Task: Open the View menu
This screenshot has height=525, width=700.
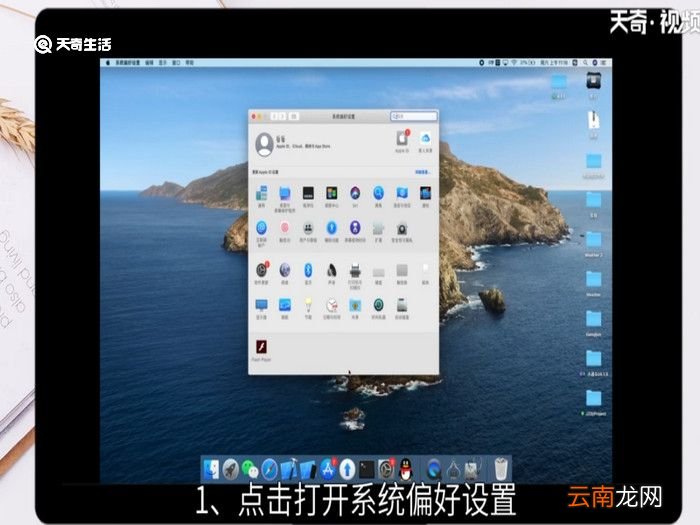Action: click(162, 63)
